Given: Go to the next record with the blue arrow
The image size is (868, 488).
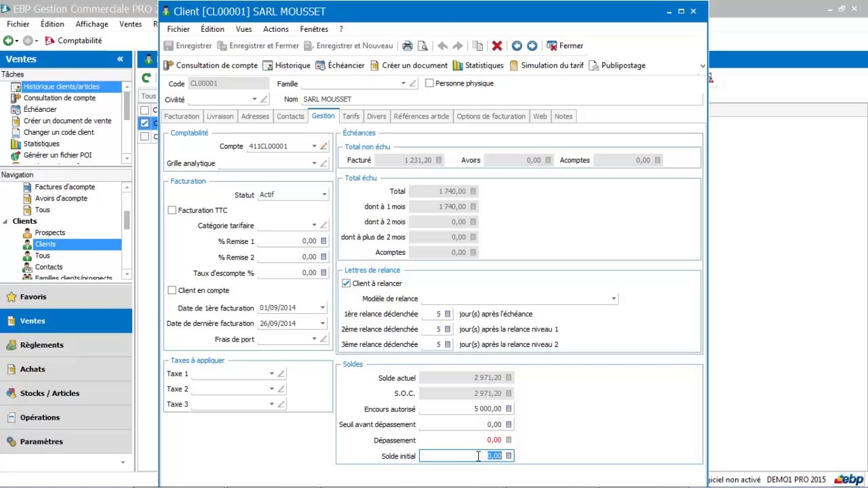Looking at the screenshot, I should point(532,46).
